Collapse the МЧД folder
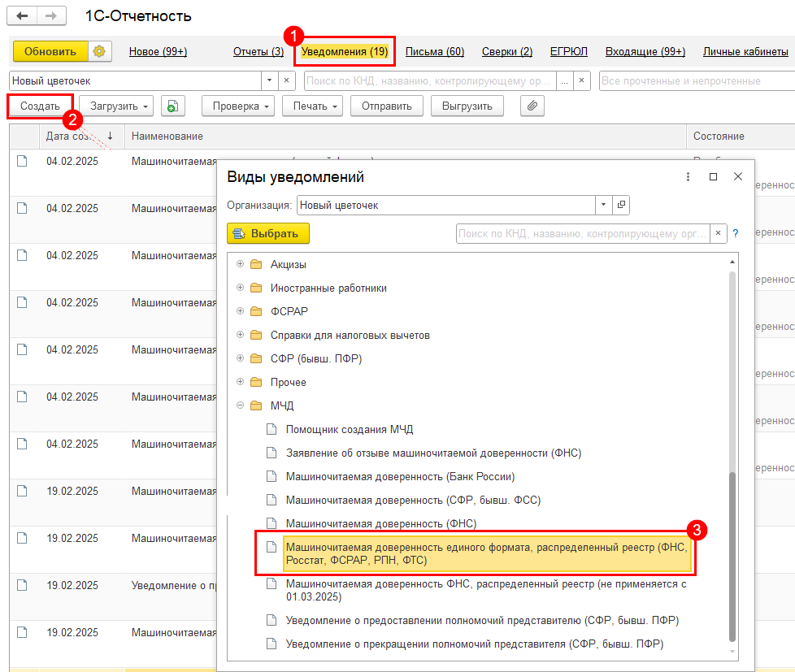Screen dimensions: 795x672 click(x=241, y=405)
